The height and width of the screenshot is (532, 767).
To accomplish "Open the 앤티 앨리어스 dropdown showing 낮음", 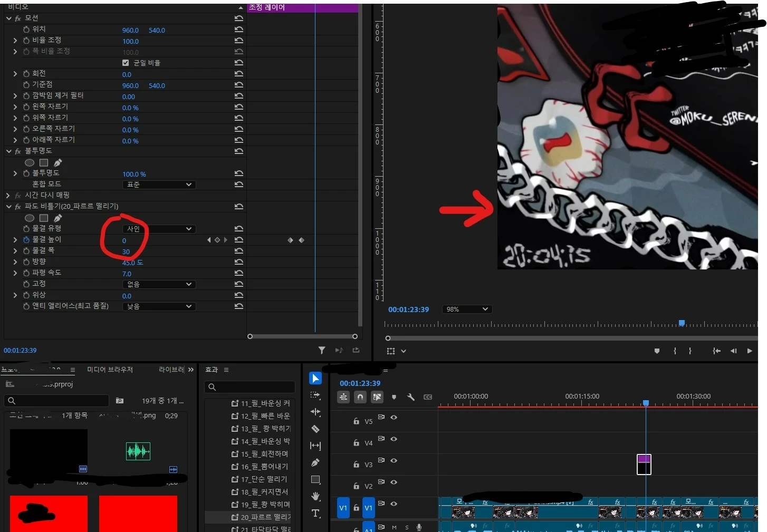I will point(159,306).
